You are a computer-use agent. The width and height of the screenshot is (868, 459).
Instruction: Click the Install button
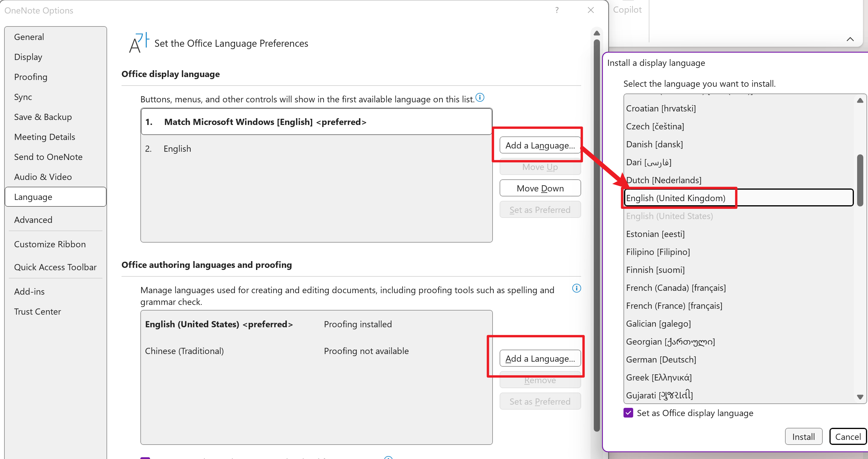tap(804, 436)
